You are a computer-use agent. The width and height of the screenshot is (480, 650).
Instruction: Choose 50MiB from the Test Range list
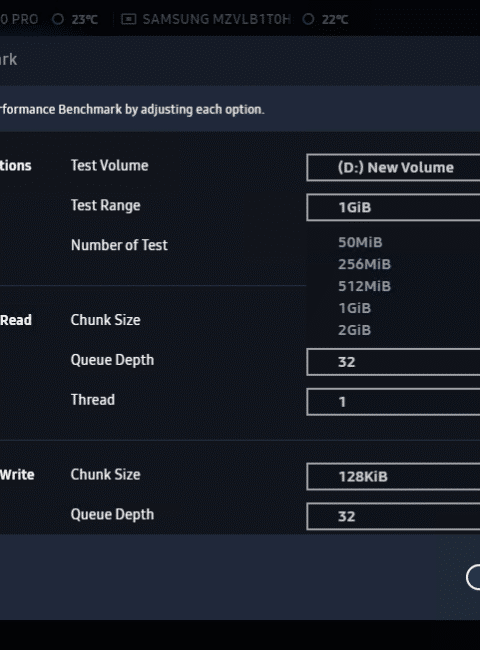(x=360, y=242)
